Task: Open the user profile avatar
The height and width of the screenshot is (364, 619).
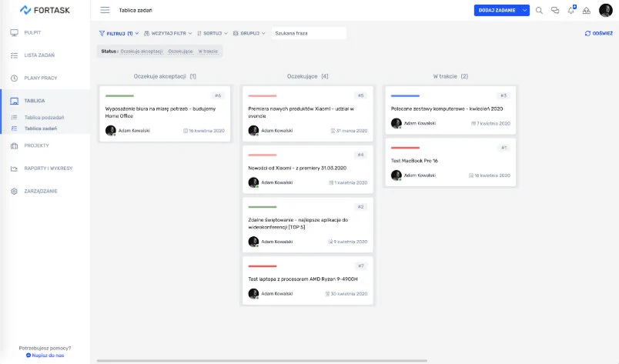Action: pyautogui.click(x=604, y=10)
